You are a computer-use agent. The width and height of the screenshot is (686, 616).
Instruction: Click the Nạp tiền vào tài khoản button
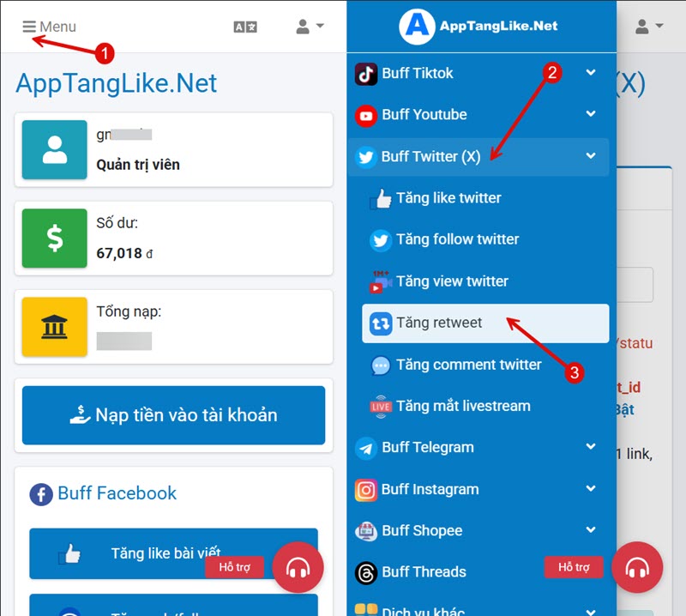click(174, 415)
